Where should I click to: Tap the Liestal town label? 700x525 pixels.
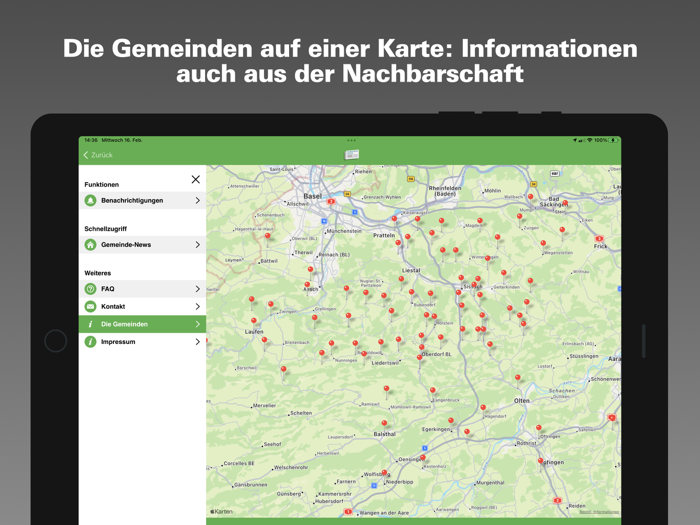411,271
